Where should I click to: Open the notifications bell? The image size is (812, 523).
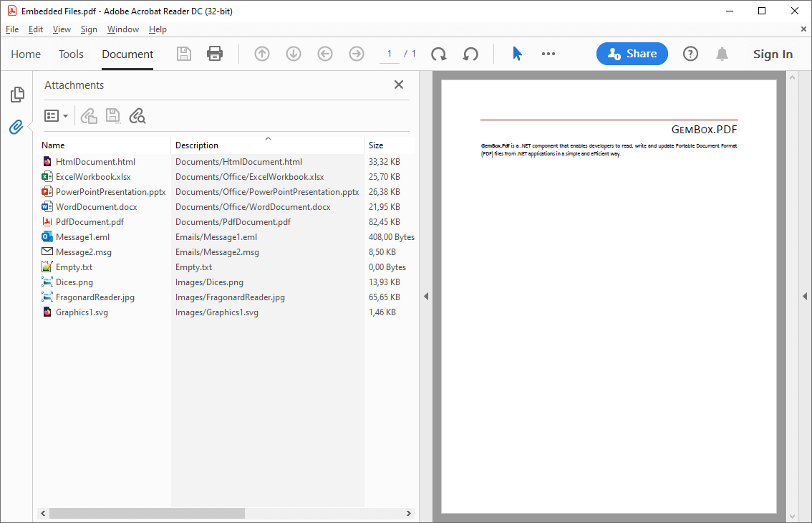tap(722, 54)
